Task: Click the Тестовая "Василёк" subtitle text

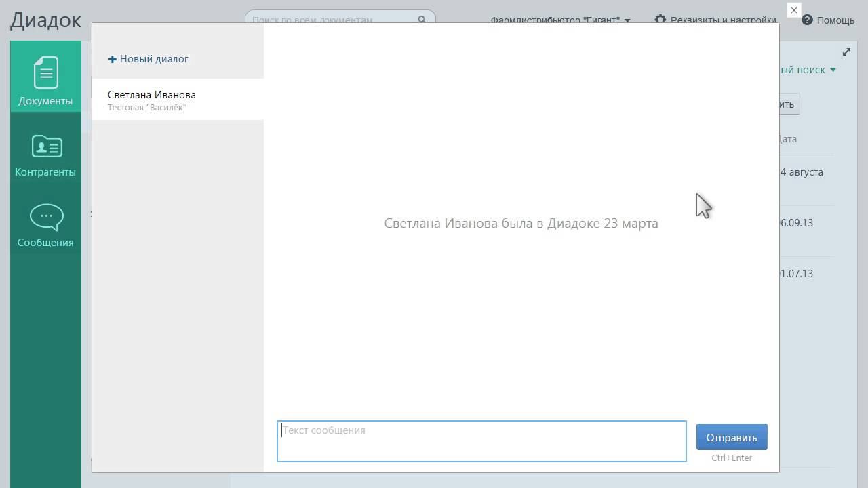Action: pyautogui.click(x=146, y=108)
